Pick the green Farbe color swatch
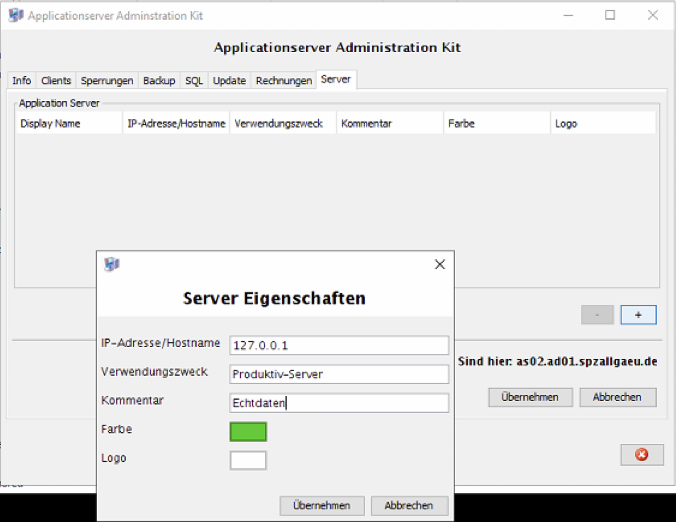This screenshot has height=522, width=676. coord(248,432)
